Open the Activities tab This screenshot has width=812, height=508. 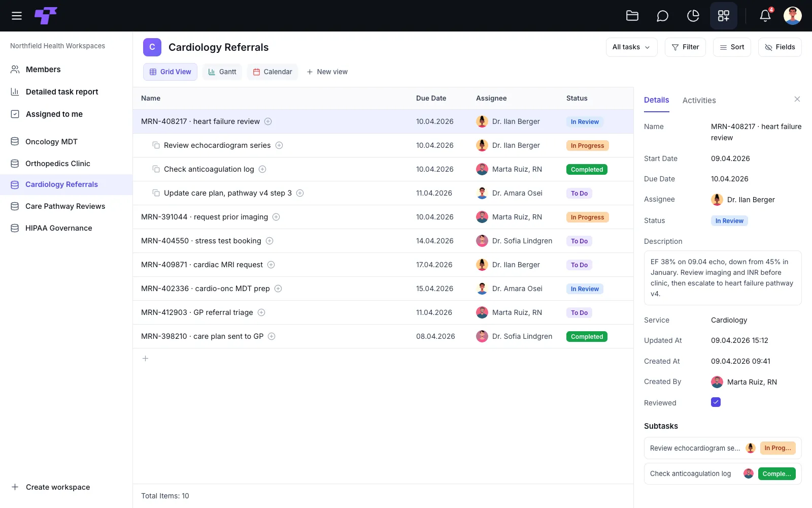point(699,101)
